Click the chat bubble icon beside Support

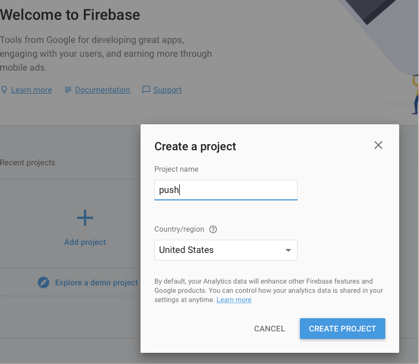(x=146, y=90)
